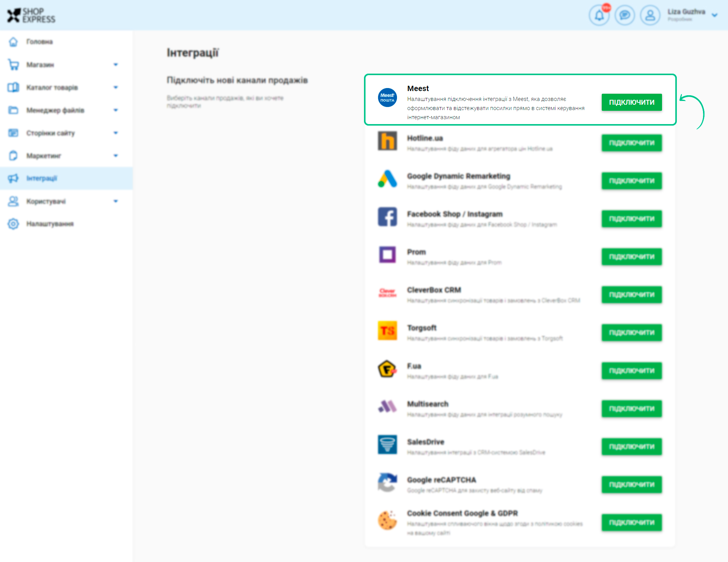Screen dimensions: 728x562
Task: Click the home icon in sidebar
Action: (13, 42)
